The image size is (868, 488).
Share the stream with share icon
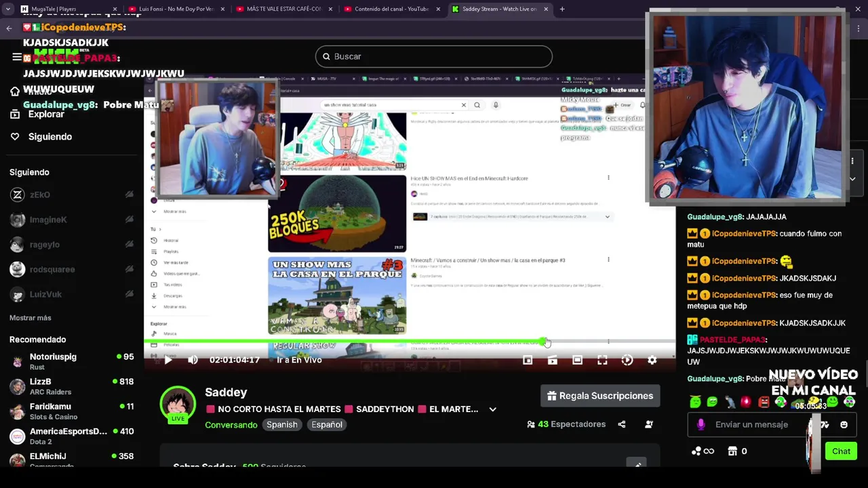[x=622, y=424]
